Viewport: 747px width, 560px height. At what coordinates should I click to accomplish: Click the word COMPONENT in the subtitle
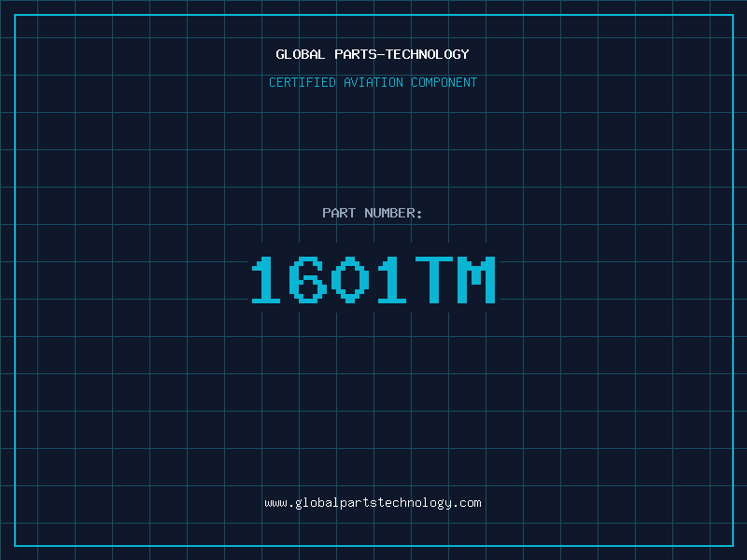[x=443, y=82]
